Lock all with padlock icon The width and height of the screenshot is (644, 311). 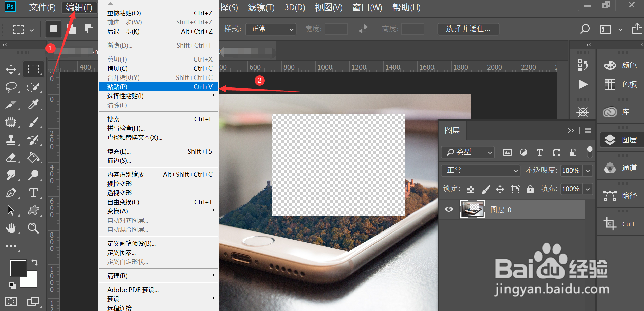click(530, 189)
